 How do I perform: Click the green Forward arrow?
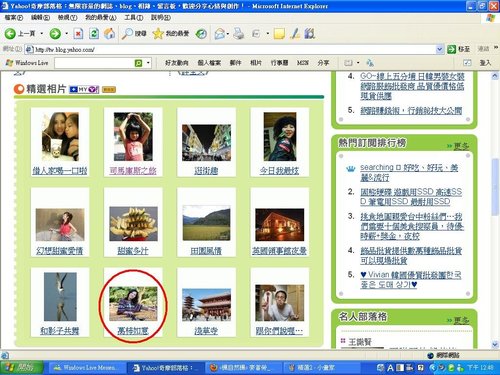pos(55,33)
